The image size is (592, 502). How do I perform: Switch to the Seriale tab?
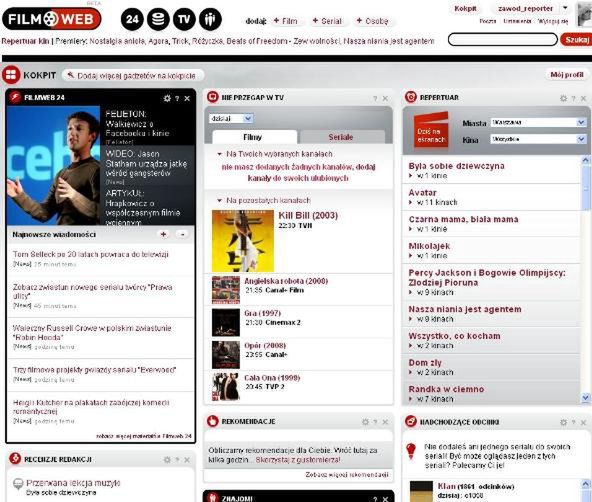[x=342, y=137]
